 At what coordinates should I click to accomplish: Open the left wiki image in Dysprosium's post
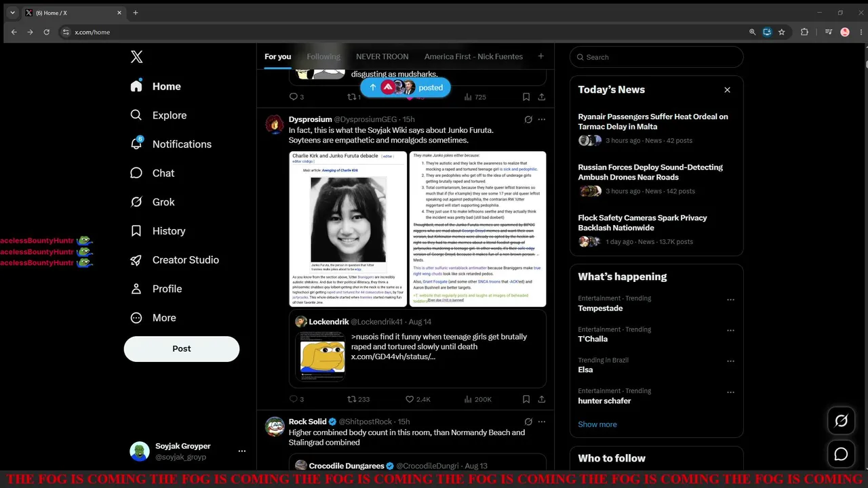click(x=348, y=229)
